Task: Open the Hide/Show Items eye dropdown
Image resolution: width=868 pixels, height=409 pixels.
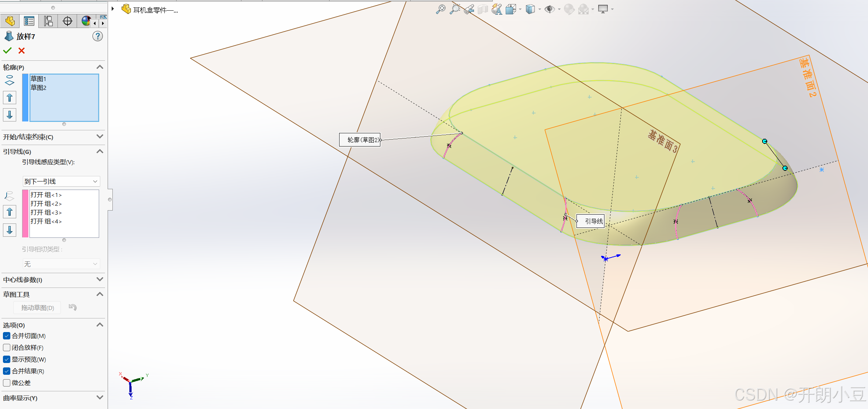Action: (559, 9)
